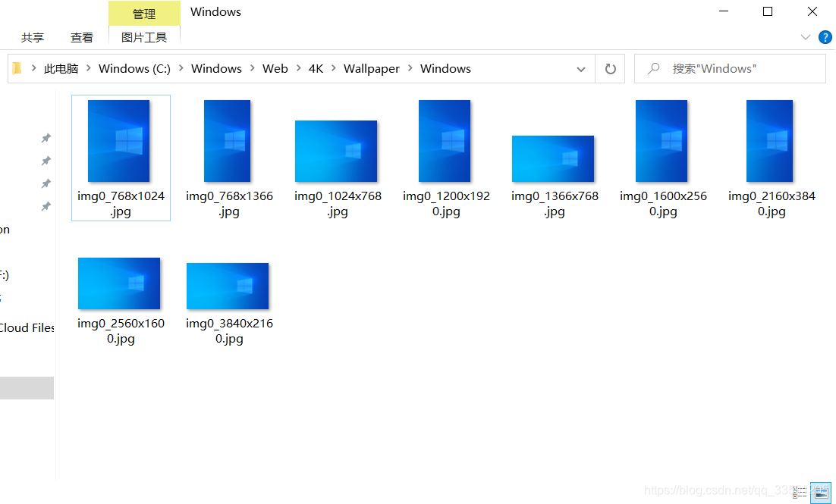Click the refresh button beside the address bar

pyautogui.click(x=610, y=69)
